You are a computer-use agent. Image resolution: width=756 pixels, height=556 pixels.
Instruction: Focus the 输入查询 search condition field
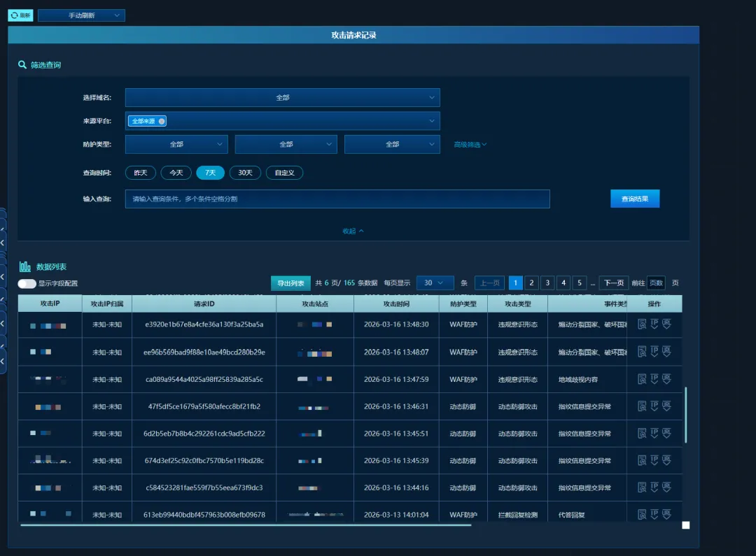(337, 199)
